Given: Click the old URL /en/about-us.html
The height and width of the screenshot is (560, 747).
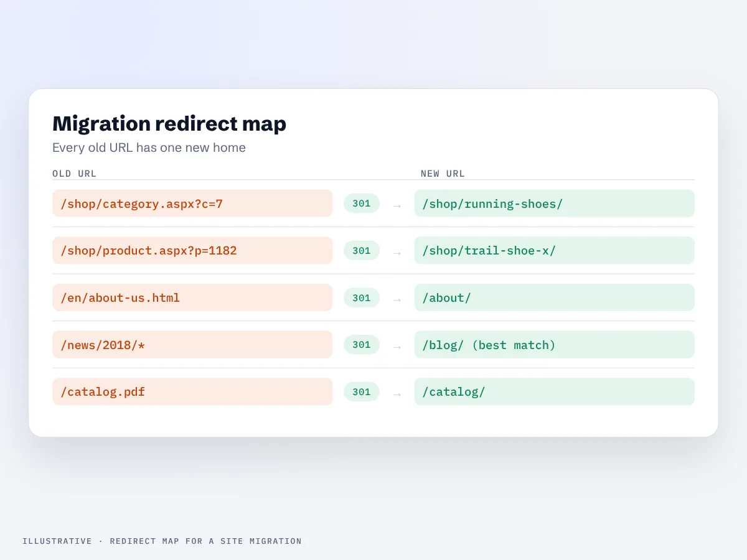Looking at the screenshot, I should coord(192,297).
